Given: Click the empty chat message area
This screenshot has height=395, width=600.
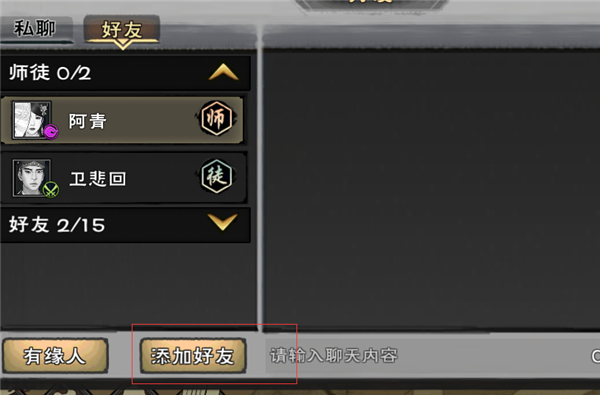Looking at the screenshot, I should [x=431, y=190].
